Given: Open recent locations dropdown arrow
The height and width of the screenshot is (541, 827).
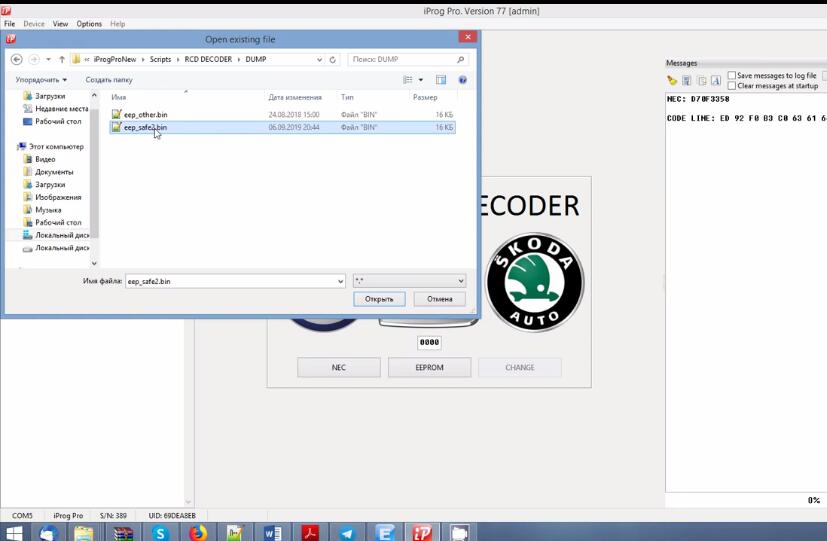Looking at the screenshot, I should point(49,60).
